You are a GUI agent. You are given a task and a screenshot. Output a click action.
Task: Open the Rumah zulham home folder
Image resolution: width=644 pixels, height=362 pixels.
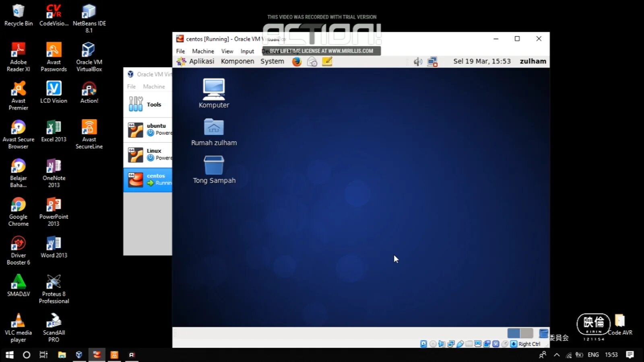pos(214,132)
